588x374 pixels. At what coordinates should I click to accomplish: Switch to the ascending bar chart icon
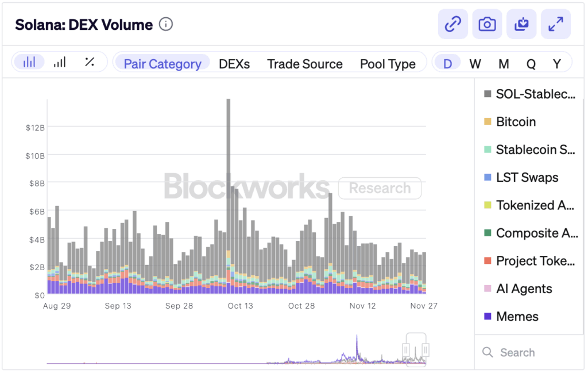[x=59, y=63]
